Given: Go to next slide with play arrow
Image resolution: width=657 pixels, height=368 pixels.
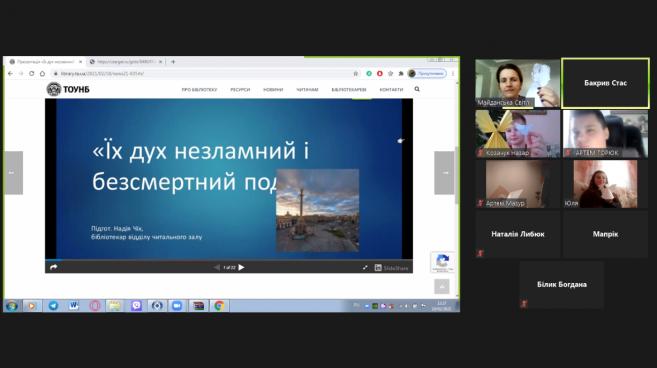Looking at the screenshot, I should click(241, 267).
